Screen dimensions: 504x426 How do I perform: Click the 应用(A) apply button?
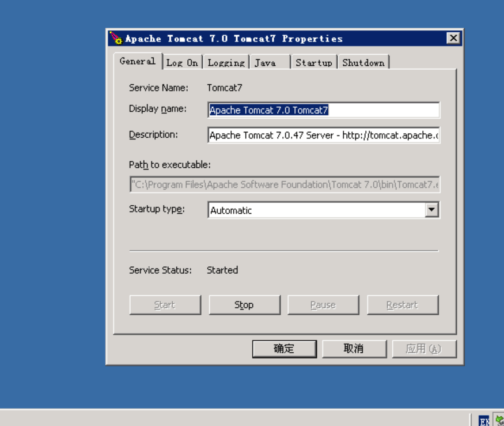[425, 349]
